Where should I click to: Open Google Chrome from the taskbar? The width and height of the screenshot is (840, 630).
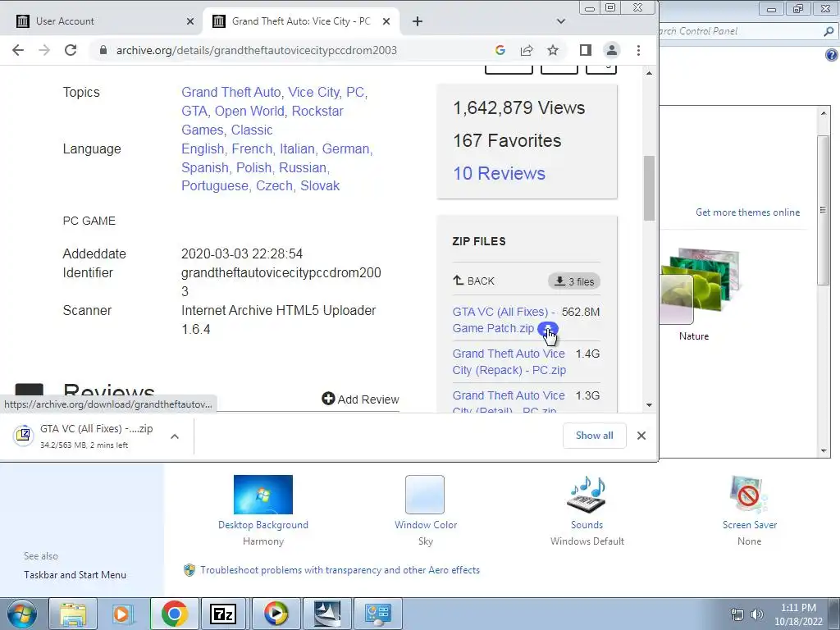pyautogui.click(x=174, y=614)
